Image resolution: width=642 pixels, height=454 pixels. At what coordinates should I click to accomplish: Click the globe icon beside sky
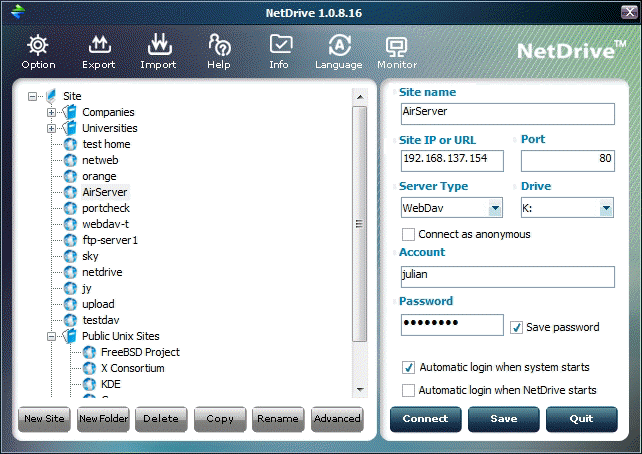(70, 256)
